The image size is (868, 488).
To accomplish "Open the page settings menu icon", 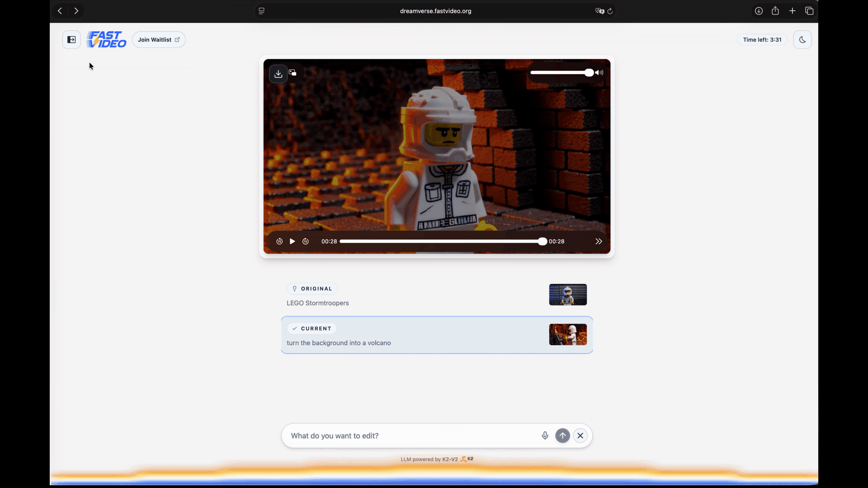I will coord(261,11).
